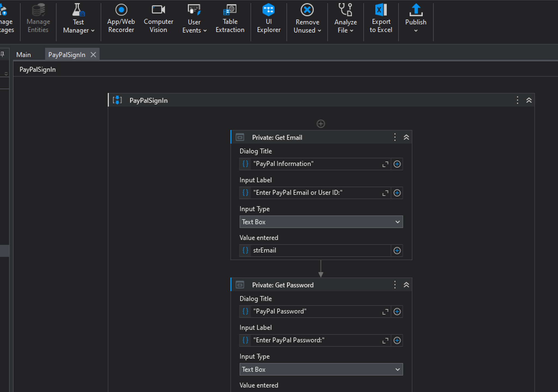Open Get Email activity options menu
Image resolution: width=558 pixels, height=392 pixels.
coord(395,137)
